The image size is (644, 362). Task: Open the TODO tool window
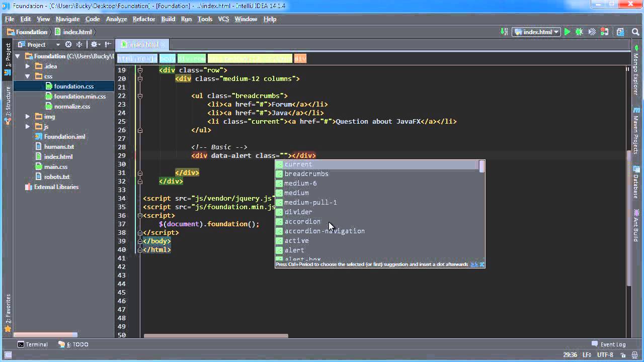click(73, 344)
